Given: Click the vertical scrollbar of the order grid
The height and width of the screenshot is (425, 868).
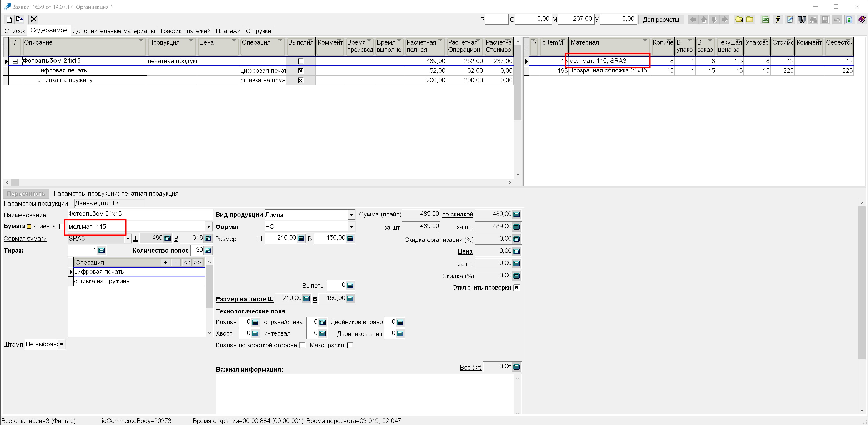Looking at the screenshot, I should (x=518, y=108).
